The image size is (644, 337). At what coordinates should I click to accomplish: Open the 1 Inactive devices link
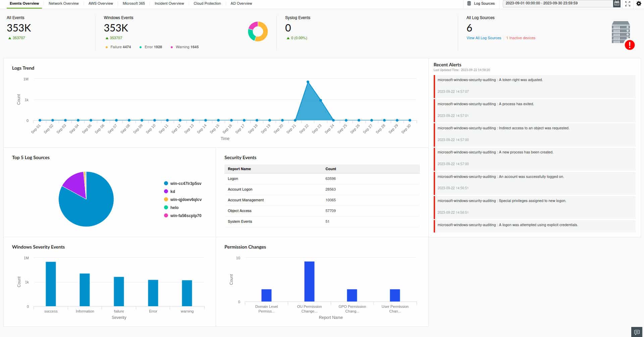click(x=520, y=38)
